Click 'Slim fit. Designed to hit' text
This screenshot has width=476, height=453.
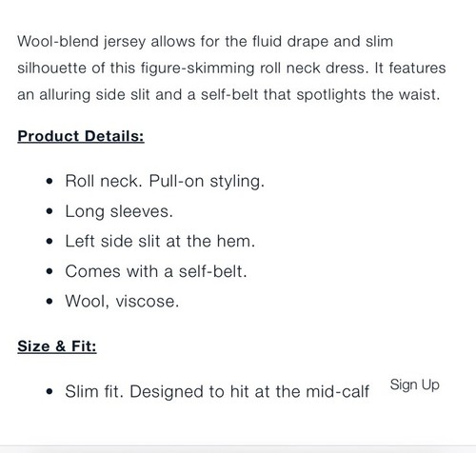point(157,391)
